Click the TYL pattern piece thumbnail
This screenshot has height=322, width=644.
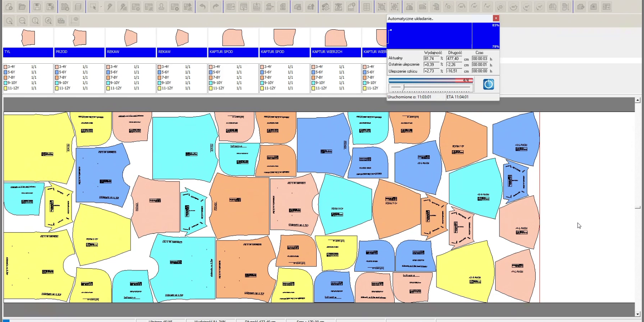(x=28, y=38)
